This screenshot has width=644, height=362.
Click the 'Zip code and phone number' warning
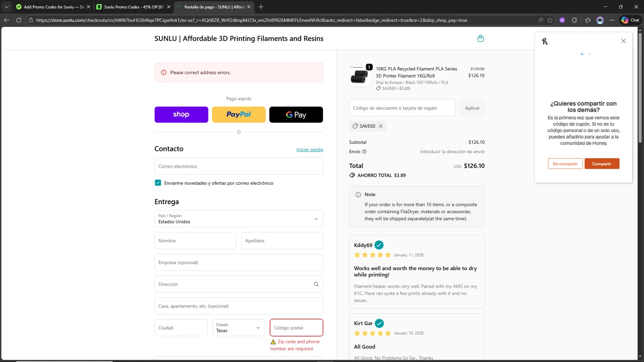(295, 345)
